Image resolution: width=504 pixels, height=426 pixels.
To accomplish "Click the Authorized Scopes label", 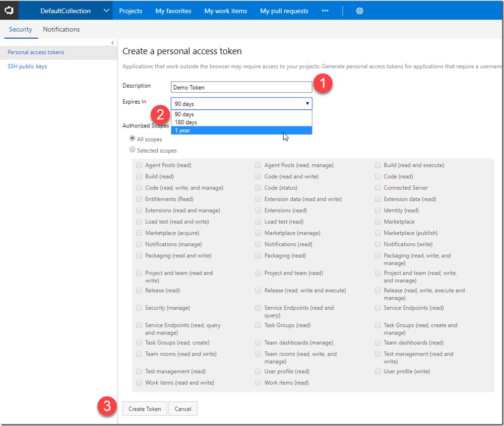I will [146, 125].
